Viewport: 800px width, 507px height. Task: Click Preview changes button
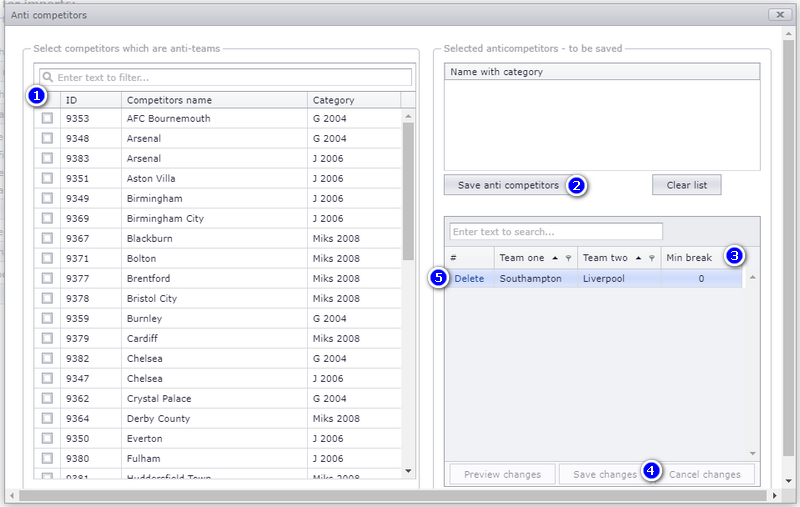point(503,474)
